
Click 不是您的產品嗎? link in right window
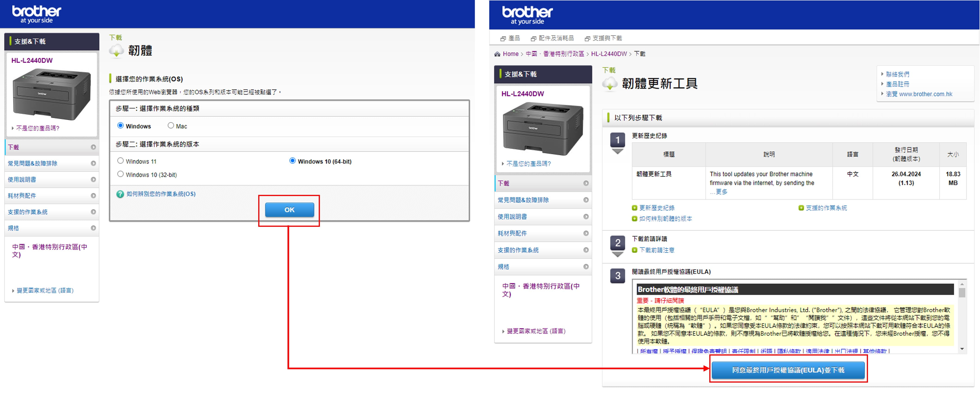(x=528, y=164)
